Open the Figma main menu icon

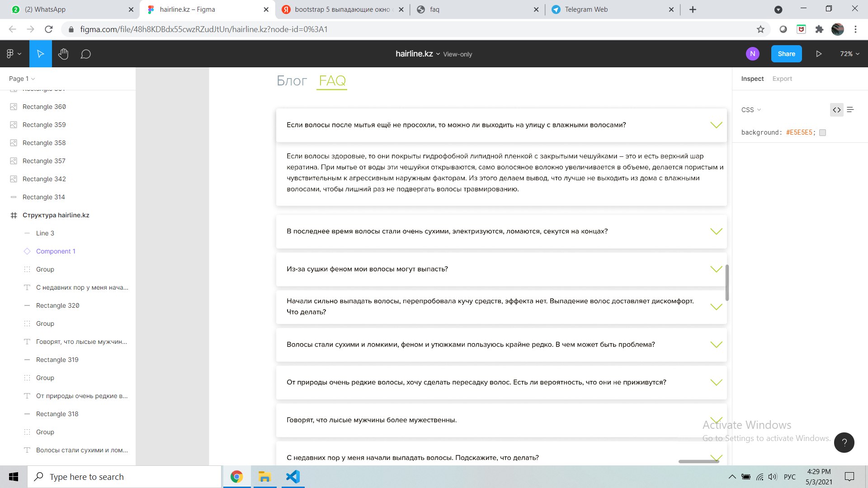click(x=14, y=54)
